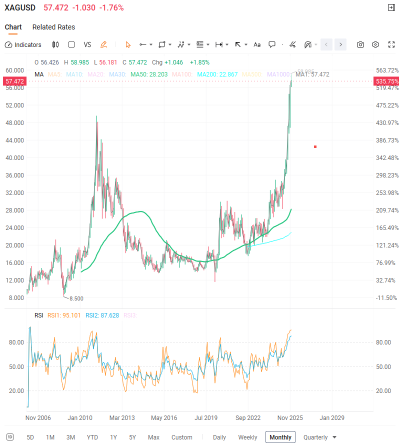Select the Fibonacci levels tool
399x444 pixels.
tap(200, 45)
